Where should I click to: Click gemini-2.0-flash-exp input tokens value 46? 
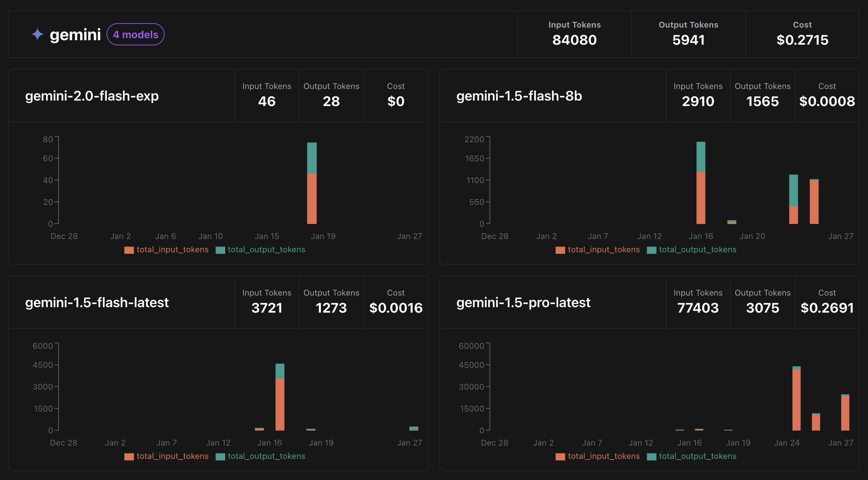tap(267, 101)
